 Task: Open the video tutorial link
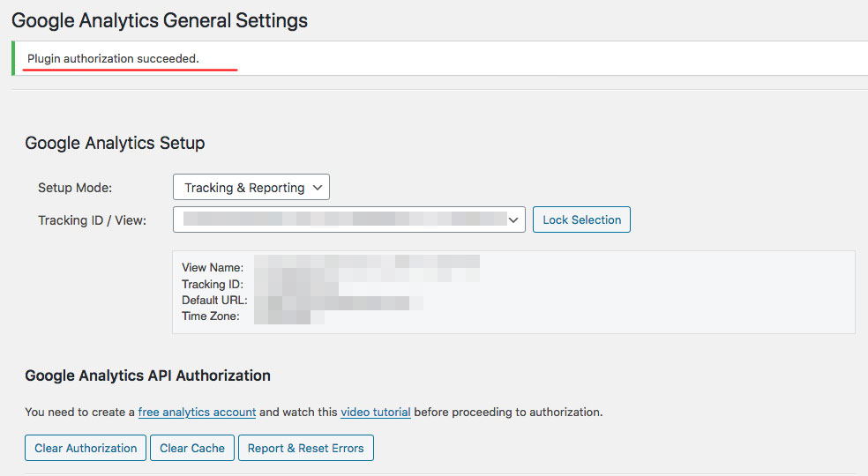pos(375,413)
